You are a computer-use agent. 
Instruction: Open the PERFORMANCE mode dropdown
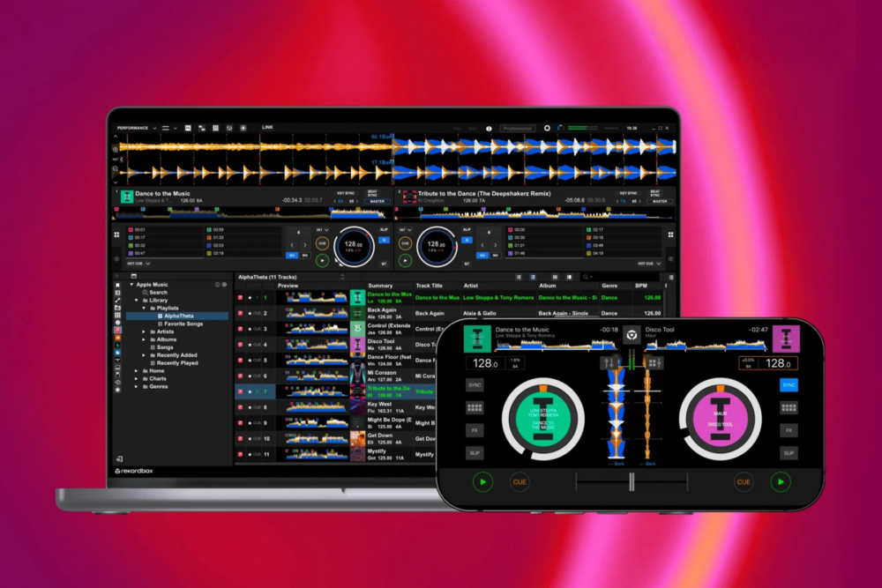tap(137, 128)
